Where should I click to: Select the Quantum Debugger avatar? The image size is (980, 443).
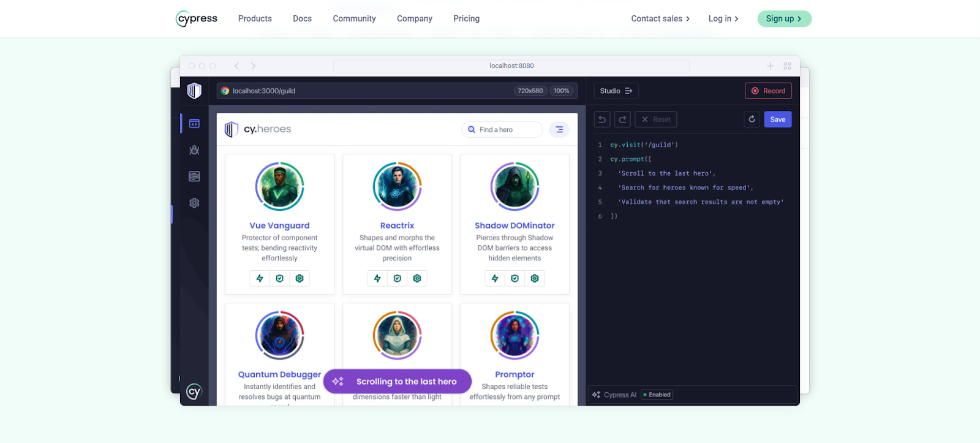(279, 335)
